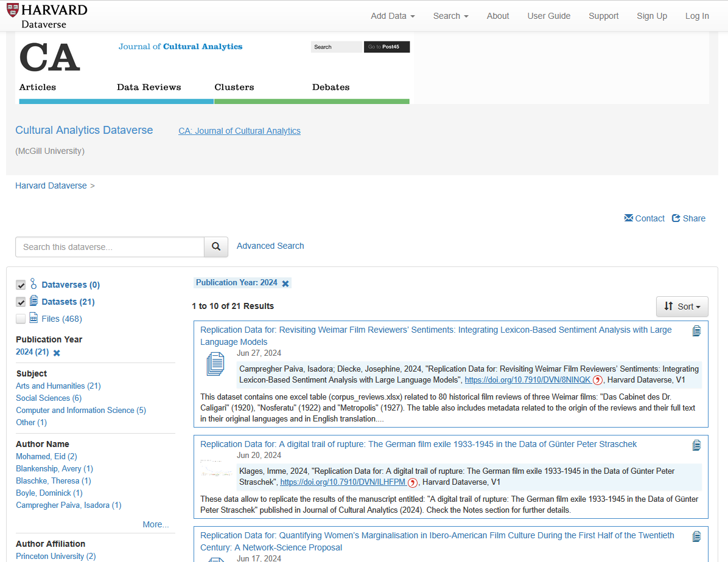Open German film exile 1933-1945 dataset title
The width and height of the screenshot is (728, 562).
(x=418, y=444)
